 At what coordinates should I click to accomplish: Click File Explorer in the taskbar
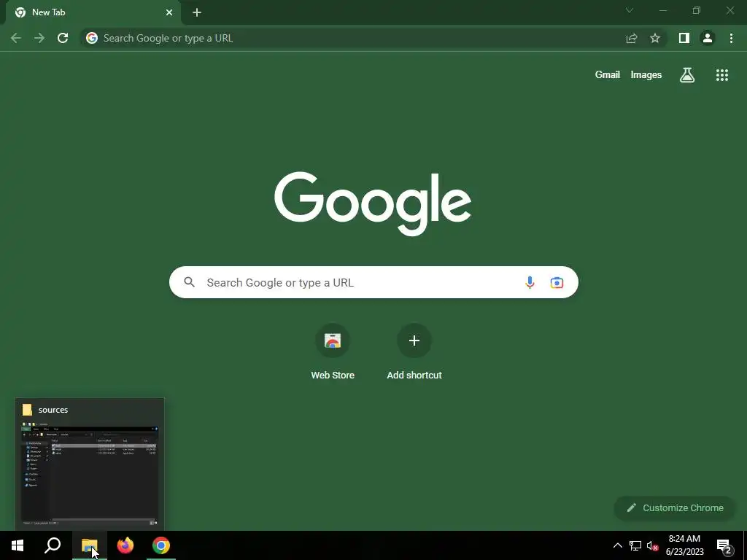89,545
